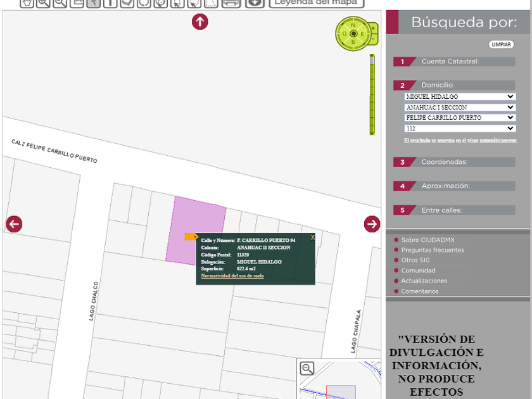Click the download arrow toolbar icon

coord(255,3)
